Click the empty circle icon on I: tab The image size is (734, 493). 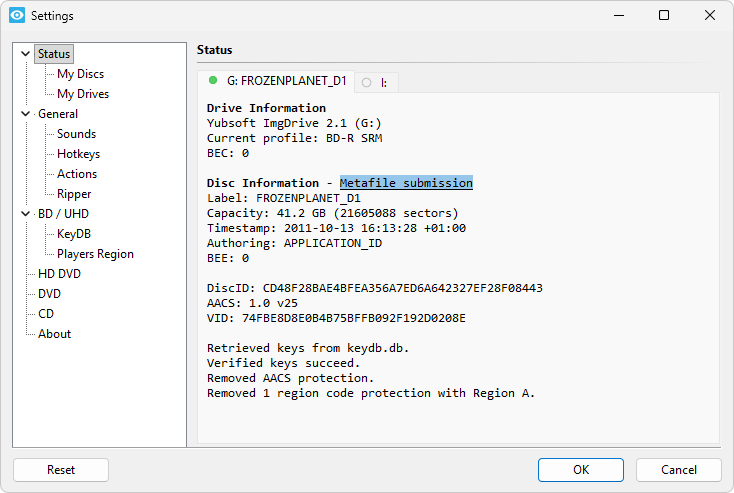(367, 82)
